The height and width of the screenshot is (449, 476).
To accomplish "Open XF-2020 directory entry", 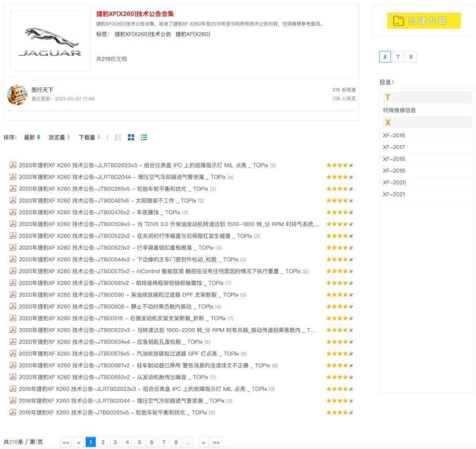I will click(x=394, y=182).
